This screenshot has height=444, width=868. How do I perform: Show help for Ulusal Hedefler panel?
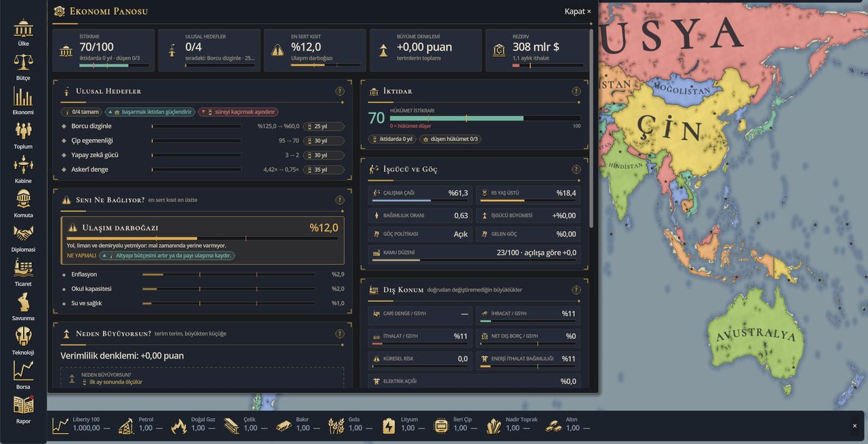point(340,91)
